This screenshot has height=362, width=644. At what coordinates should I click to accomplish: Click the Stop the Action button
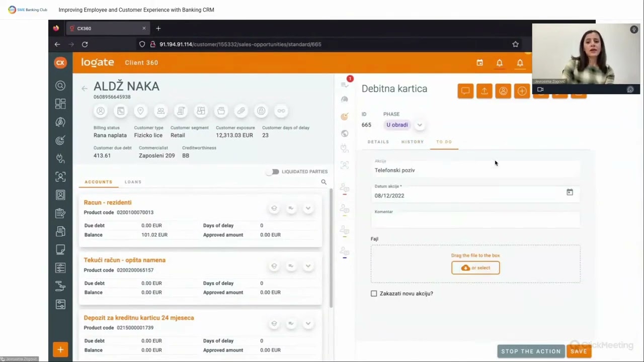[531, 351]
